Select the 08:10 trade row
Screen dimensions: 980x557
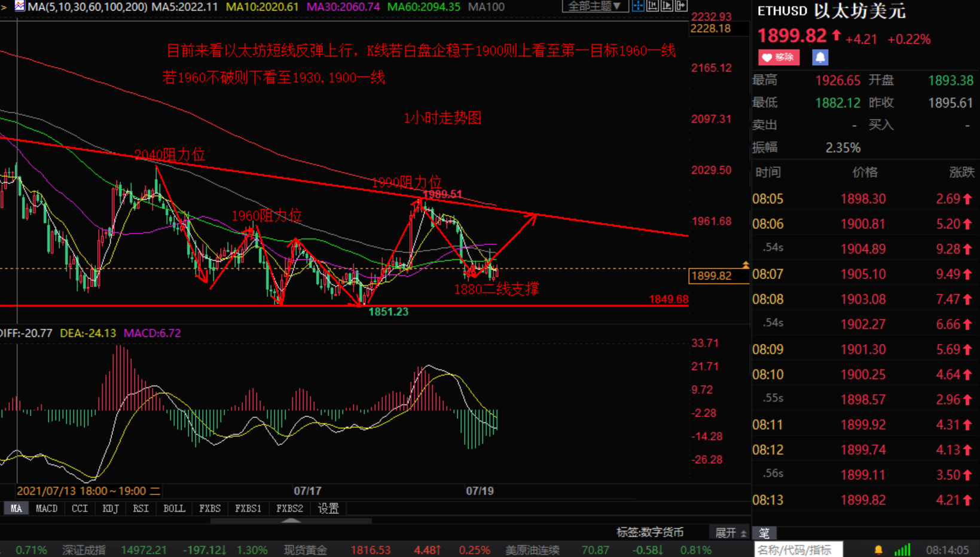click(x=865, y=375)
